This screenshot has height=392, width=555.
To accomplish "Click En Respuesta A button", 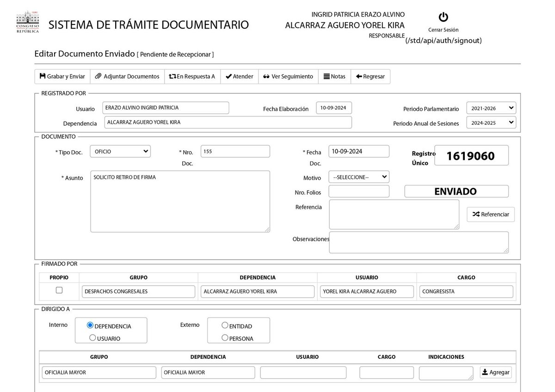I will (192, 76).
